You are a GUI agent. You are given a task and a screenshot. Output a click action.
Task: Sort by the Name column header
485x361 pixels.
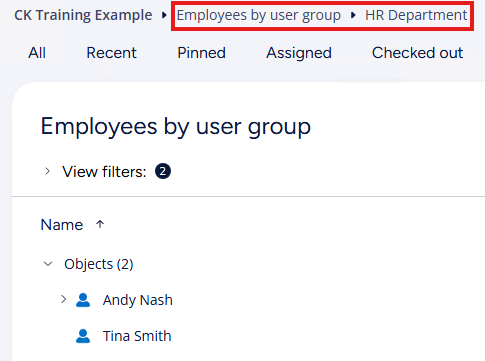tap(62, 225)
